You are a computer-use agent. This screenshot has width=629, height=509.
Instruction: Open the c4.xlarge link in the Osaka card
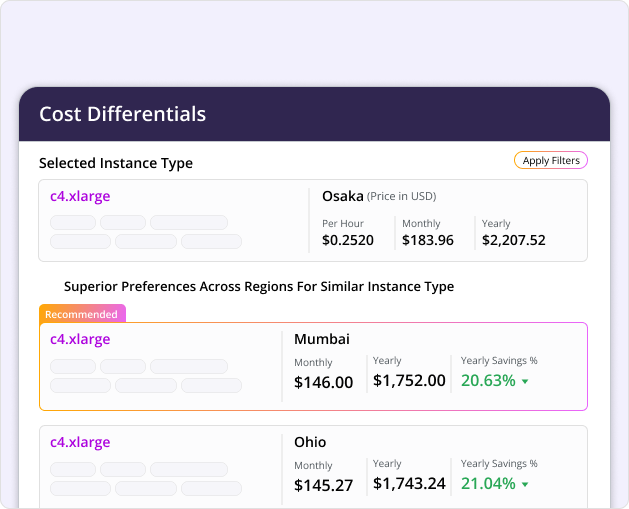point(80,196)
